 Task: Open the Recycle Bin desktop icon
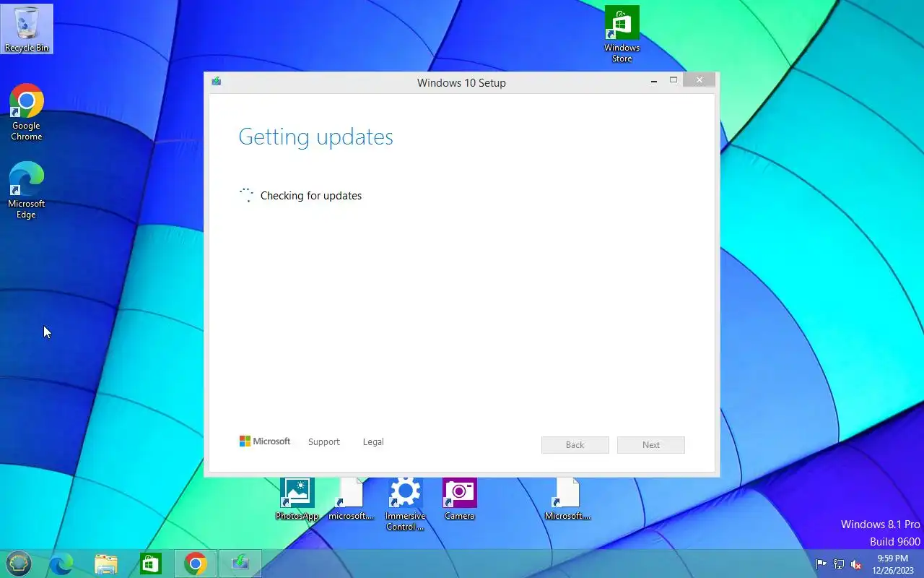(27, 29)
